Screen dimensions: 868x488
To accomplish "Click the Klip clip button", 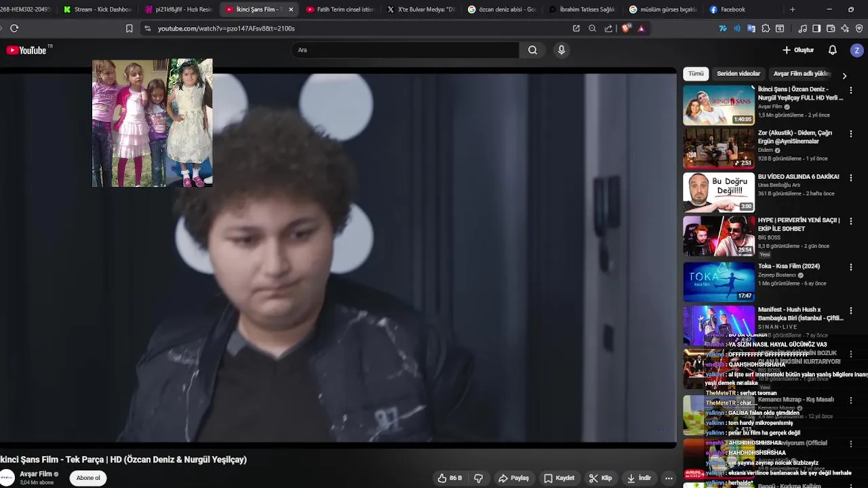I will [601, 478].
